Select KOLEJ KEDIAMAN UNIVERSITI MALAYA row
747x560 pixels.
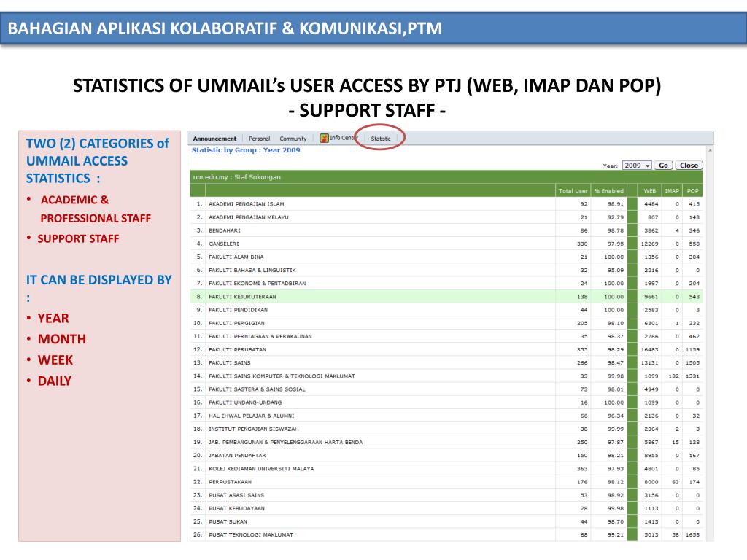tap(446, 469)
